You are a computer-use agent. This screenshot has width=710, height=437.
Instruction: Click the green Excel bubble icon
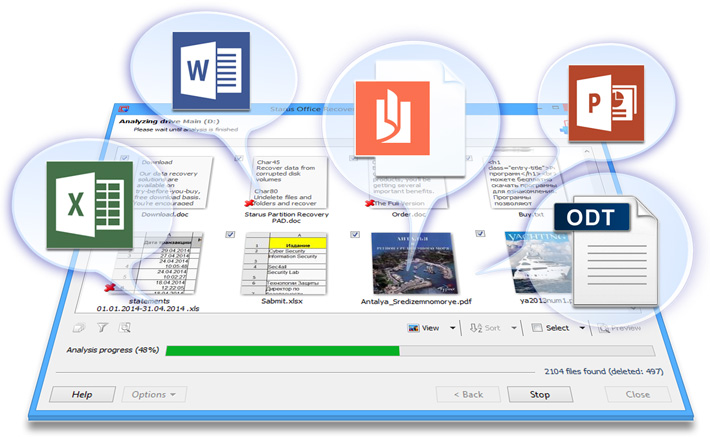pyautogui.click(x=90, y=205)
